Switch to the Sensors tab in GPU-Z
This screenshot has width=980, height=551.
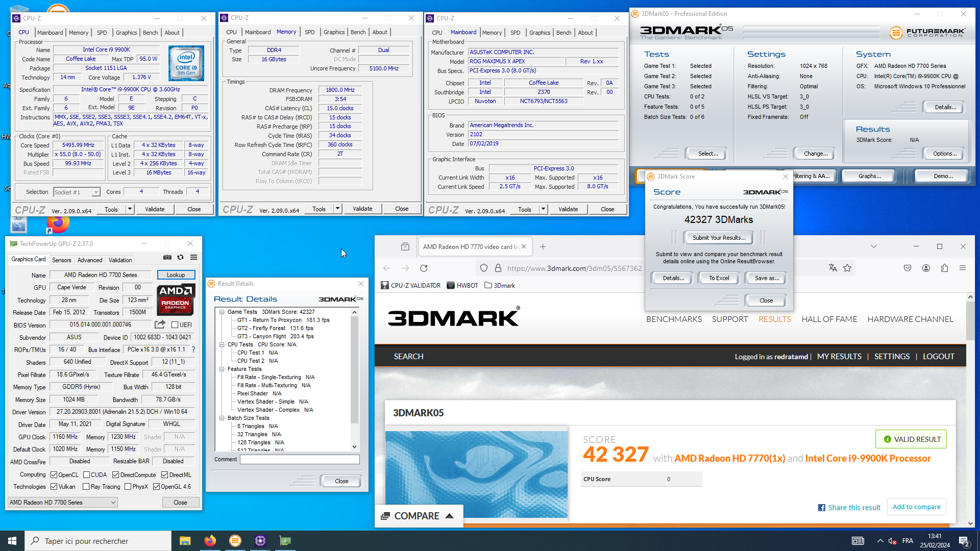(61, 260)
